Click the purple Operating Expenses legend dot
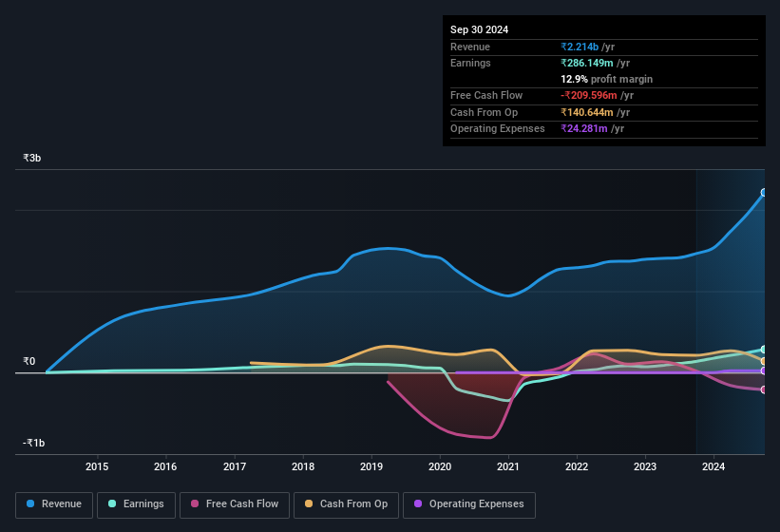The width and height of the screenshot is (780, 532). pyautogui.click(x=419, y=503)
